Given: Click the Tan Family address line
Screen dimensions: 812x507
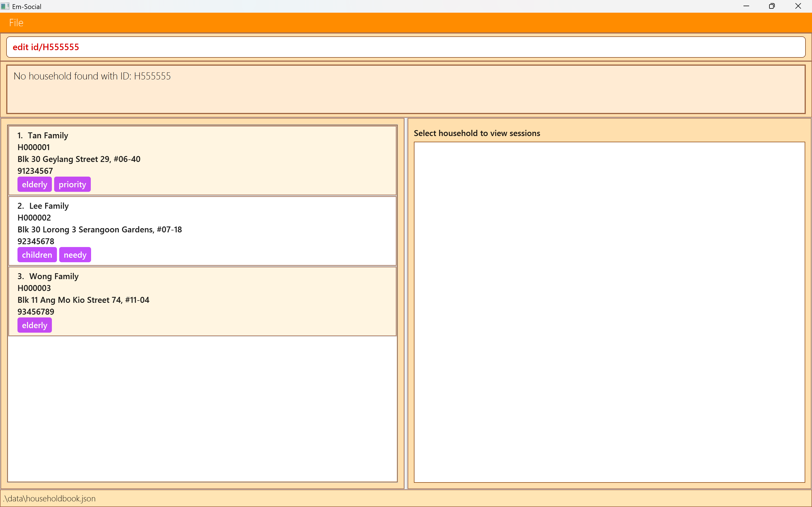Looking at the screenshot, I should coord(79,159).
